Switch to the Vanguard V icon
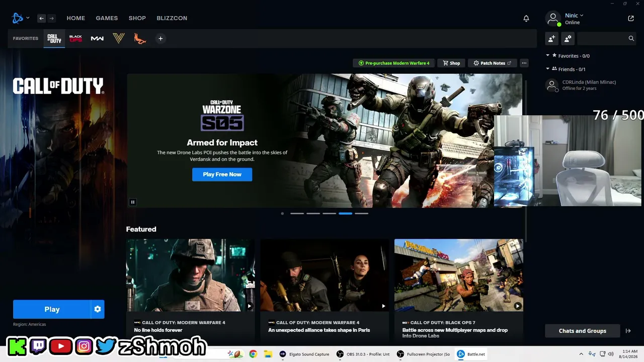644x362 pixels. point(119,39)
